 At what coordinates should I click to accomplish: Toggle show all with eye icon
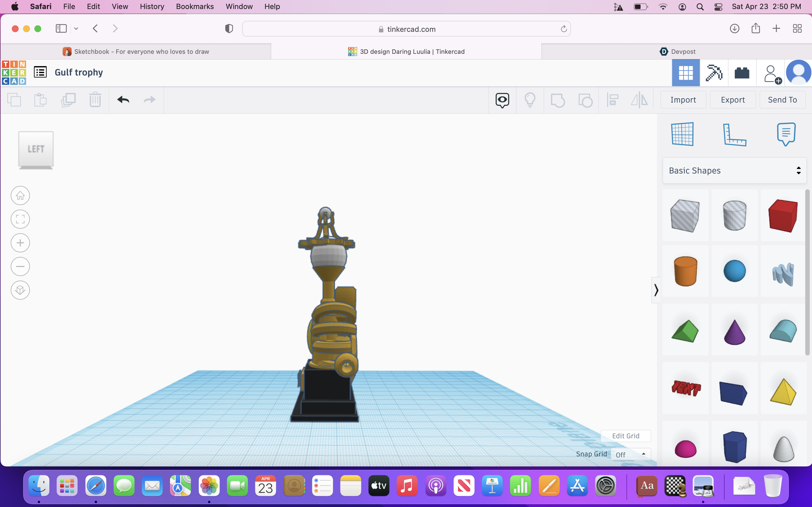point(502,100)
